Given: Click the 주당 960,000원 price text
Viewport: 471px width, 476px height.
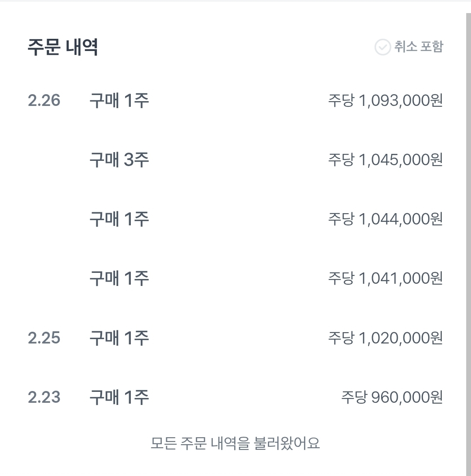Looking at the screenshot, I should tap(392, 397).
